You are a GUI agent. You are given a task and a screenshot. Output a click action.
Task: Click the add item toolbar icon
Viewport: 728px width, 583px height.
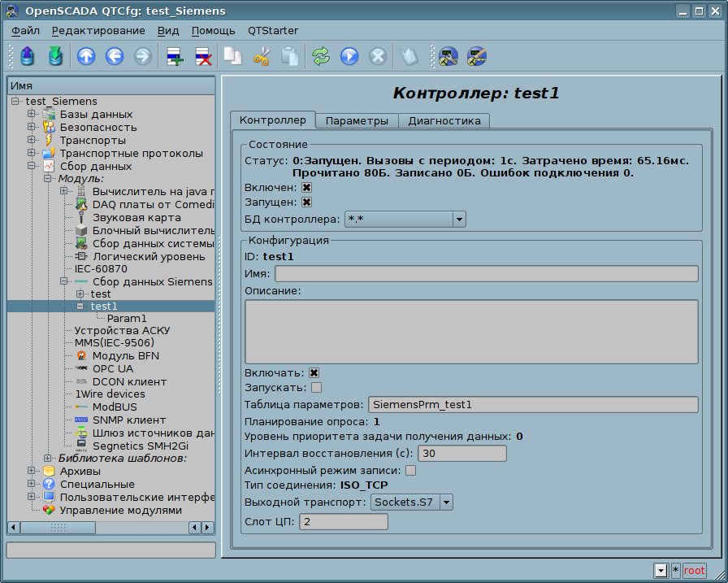pyautogui.click(x=175, y=56)
